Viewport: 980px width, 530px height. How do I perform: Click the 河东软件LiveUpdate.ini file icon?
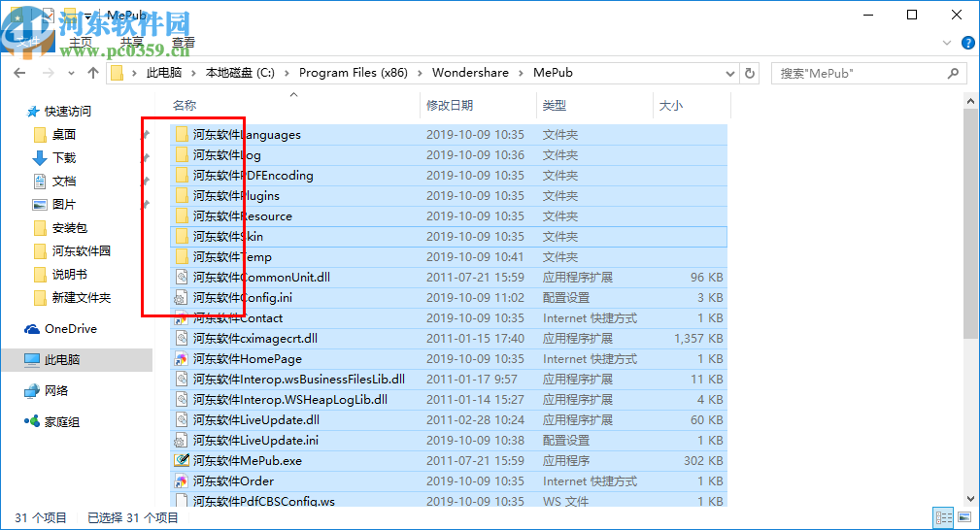(182, 441)
